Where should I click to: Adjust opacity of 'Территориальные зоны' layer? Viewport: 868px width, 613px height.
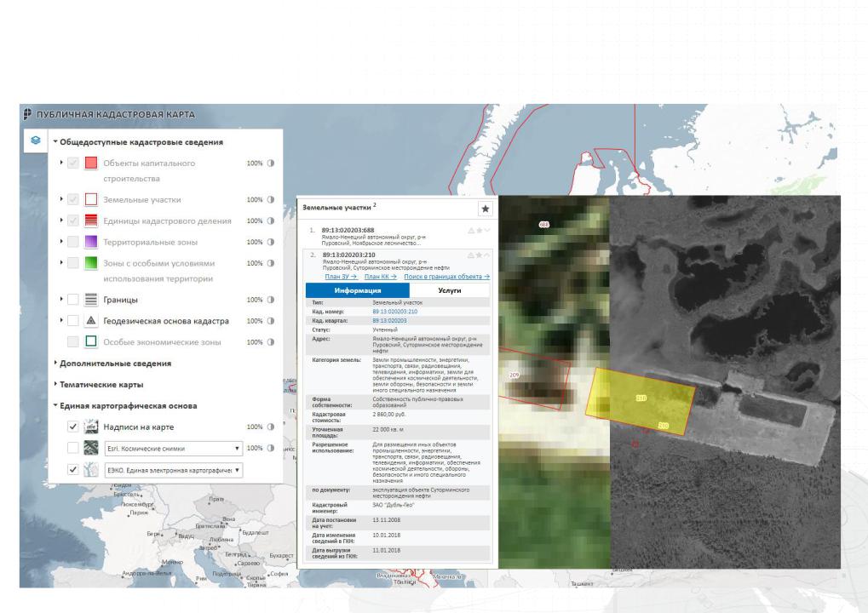click(271, 242)
